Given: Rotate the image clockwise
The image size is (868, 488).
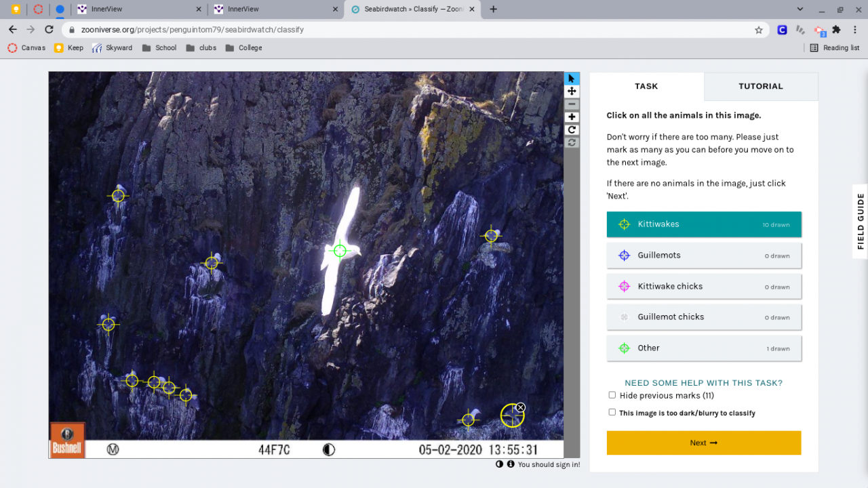Looking at the screenshot, I should [572, 130].
